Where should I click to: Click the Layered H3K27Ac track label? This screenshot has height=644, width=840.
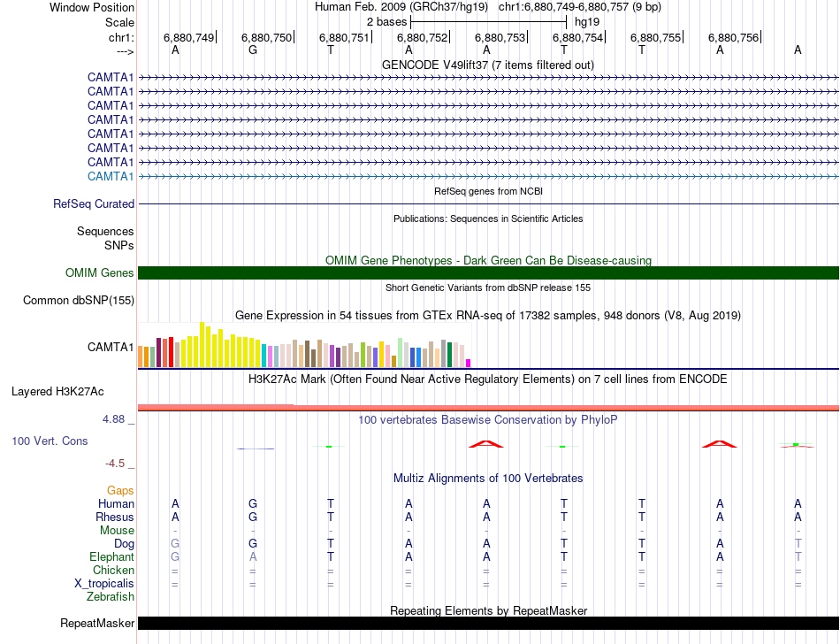tap(57, 391)
